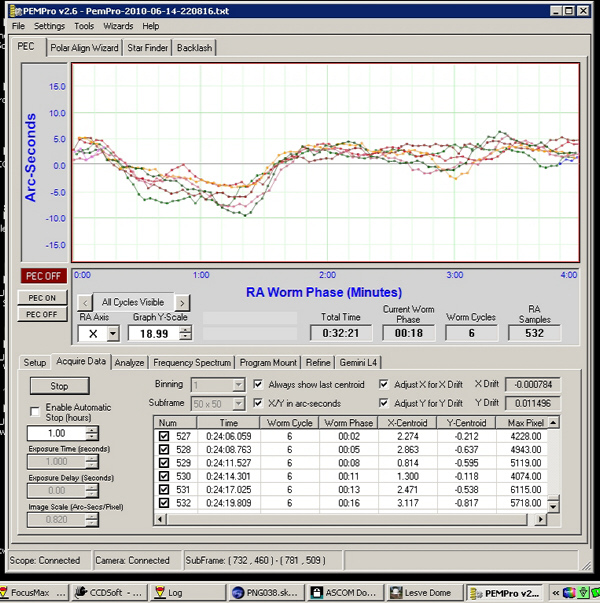The height and width of the screenshot is (603, 600).
Task: Open Lesve Dome from the taskbar
Action: pyautogui.click(x=423, y=593)
